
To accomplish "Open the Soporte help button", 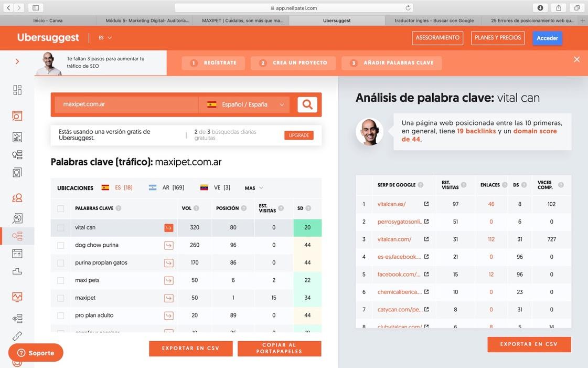I will 36,353.
